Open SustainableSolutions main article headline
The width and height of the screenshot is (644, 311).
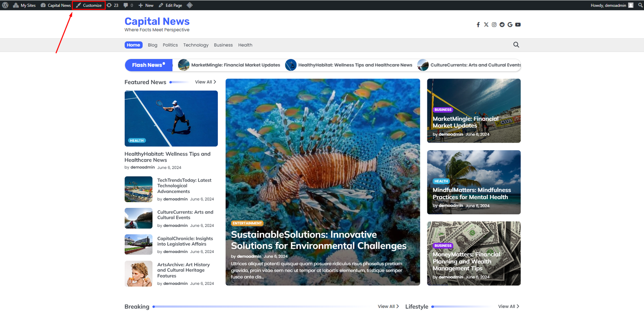pyautogui.click(x=319, y=240)
